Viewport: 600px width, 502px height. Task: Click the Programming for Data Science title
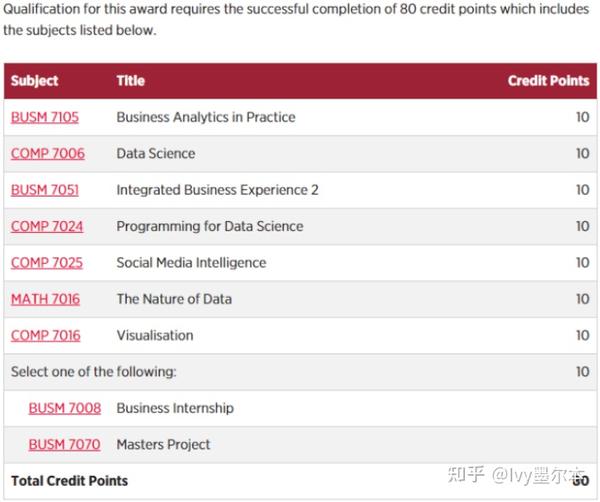[x=210, y=226]
